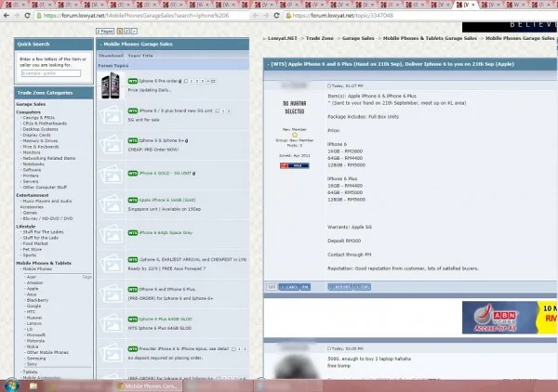This screenshot has height=392, width=558.
Task: Open page 2 of the 'Iphone 6 Pre-order' topic
Action: point(197,82)
